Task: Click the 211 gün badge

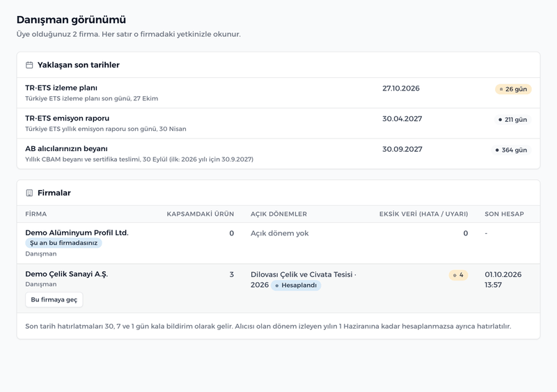Action: (512, 120)
